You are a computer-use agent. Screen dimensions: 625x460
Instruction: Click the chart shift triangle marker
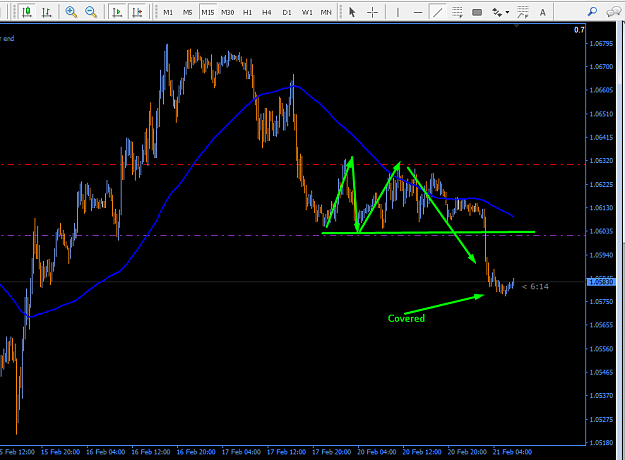pos(517,26)
